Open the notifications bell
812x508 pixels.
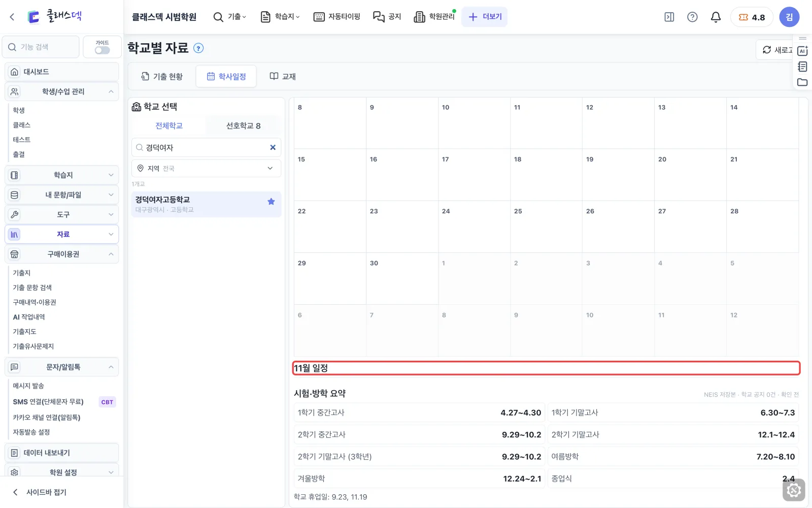pos(716,17)
